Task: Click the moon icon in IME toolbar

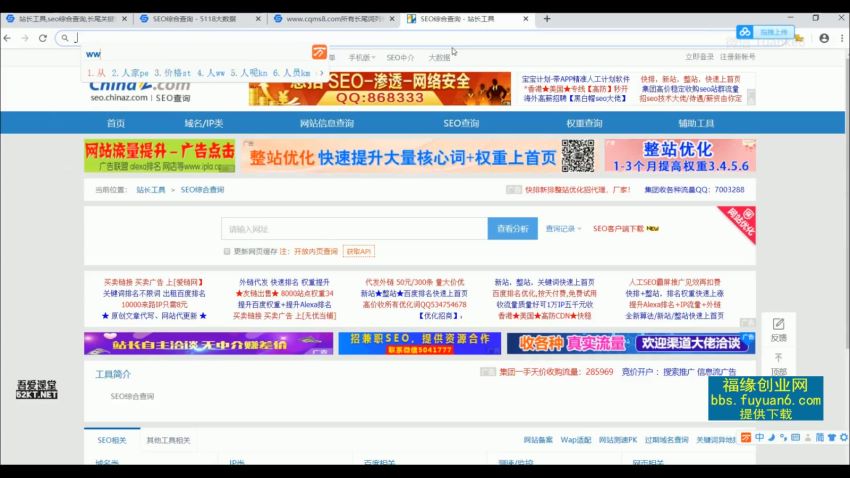Action: pos(771,437)
